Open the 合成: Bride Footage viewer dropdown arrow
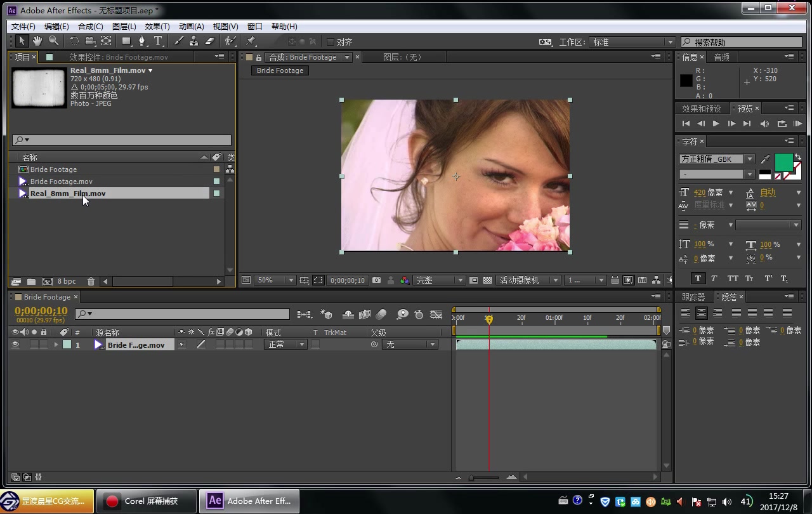Image resolution: width=812 pixels, height=514 pixels. 347,57
